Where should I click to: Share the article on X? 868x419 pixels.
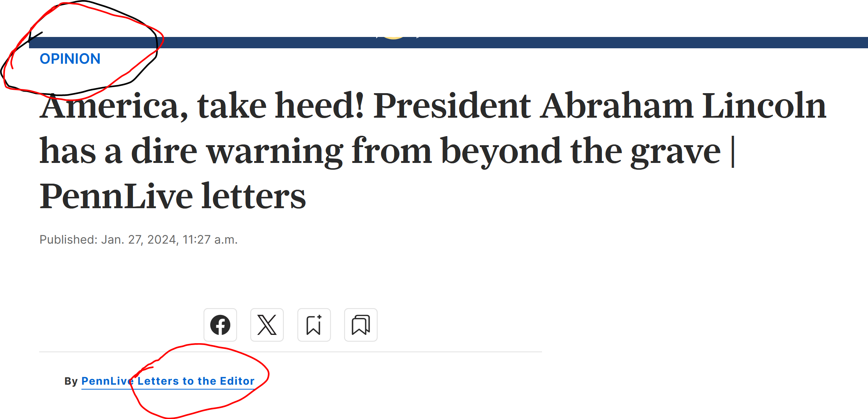point(267,325)
